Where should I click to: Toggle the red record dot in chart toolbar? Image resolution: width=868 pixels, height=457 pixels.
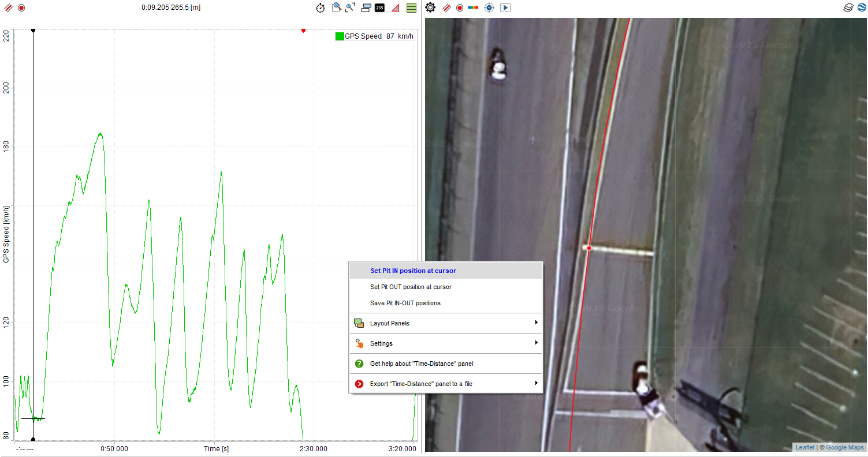click(21, 8)
